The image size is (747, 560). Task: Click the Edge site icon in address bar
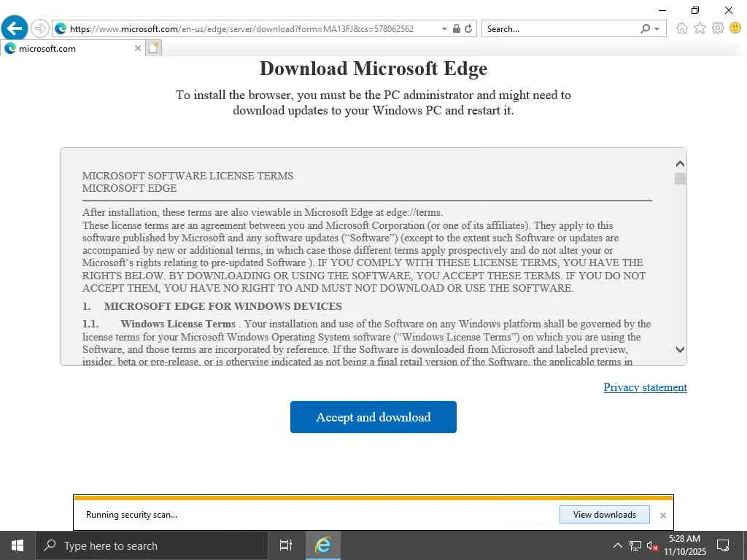61,28
